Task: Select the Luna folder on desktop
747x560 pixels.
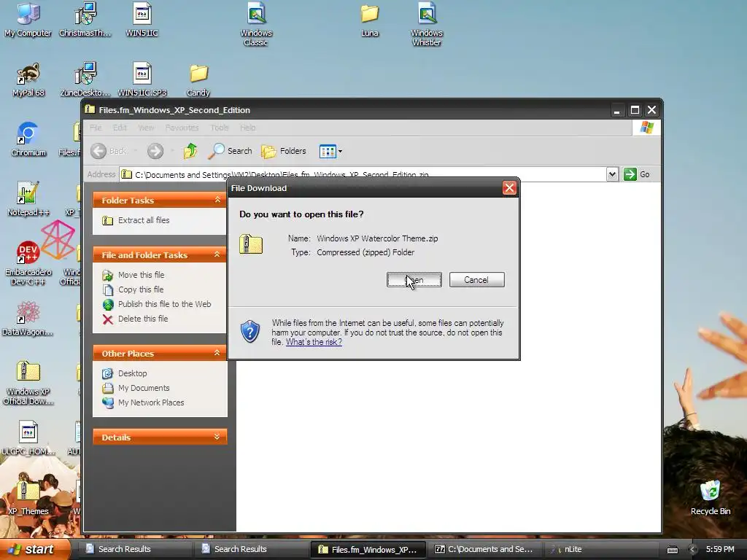Action: [370, 20]
